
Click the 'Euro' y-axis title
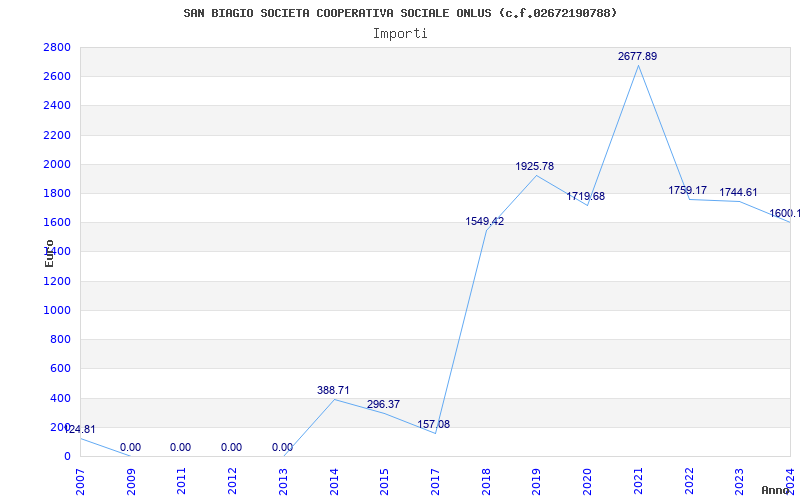click(49, 253)
